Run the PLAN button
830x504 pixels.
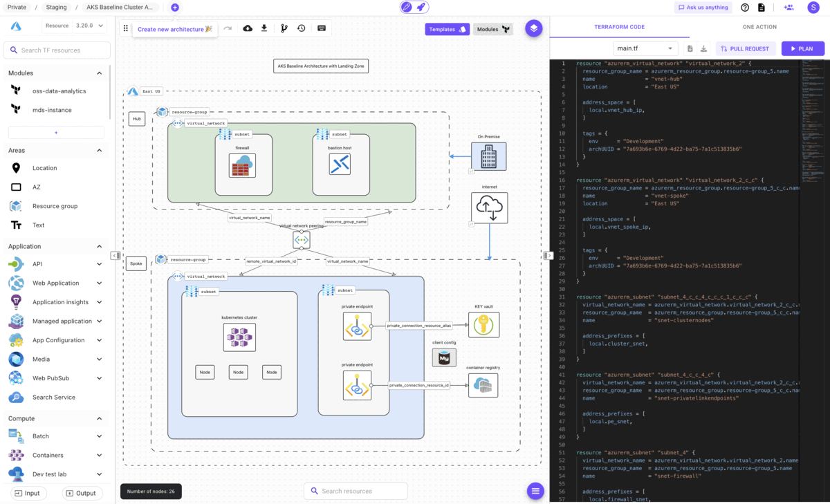pyautogui.click(x=803, y=48)
